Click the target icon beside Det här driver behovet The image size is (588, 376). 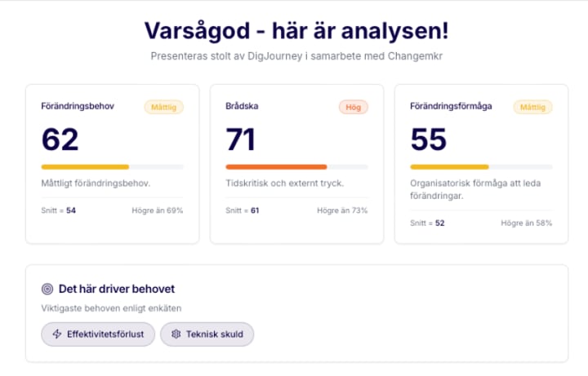(47, 289)
